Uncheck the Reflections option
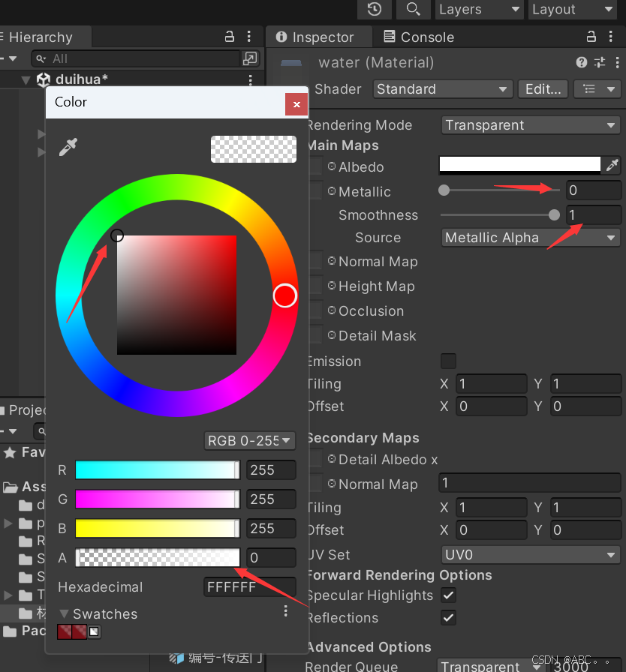 448,617
